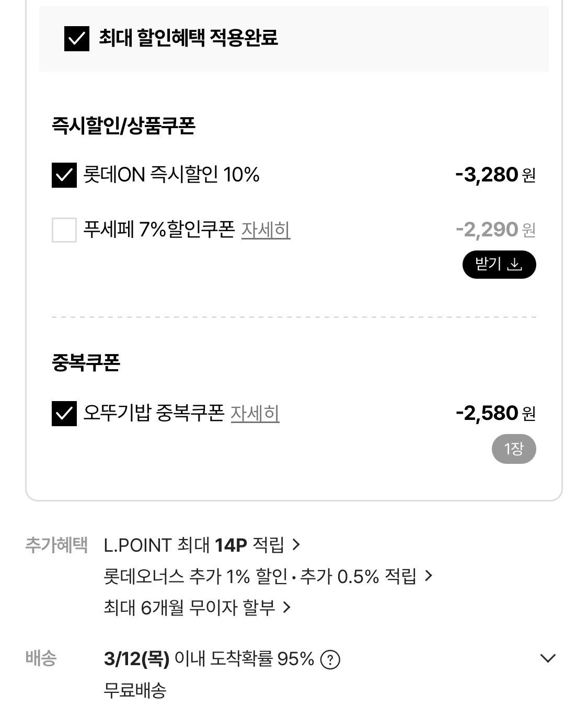Viewport: 588px width, 707px height.
Task: Click chevron next to 무이자 할부
Action: tap(286, 608)
